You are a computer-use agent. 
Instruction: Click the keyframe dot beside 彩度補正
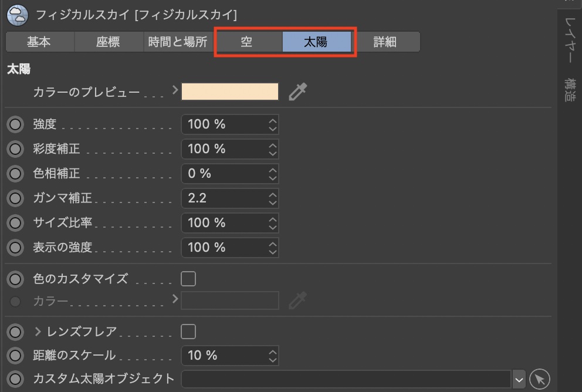coord(15,149)
